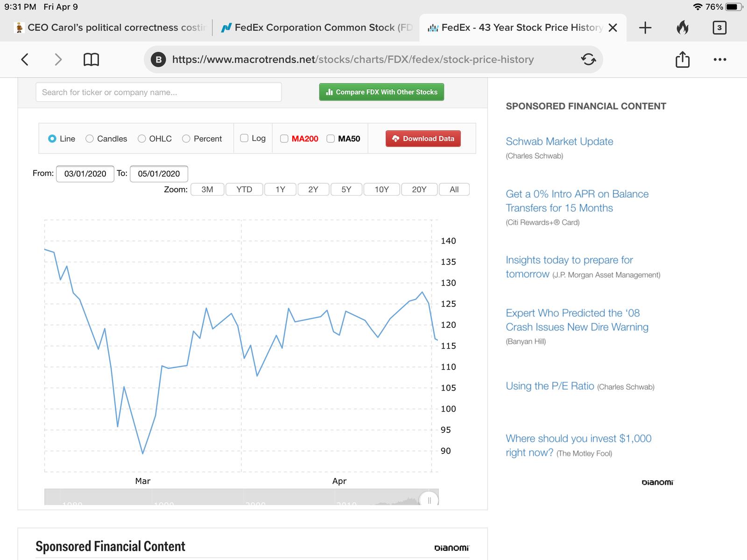Set zoom to 5Y
The image size is (747, 560).
[346, 189]
